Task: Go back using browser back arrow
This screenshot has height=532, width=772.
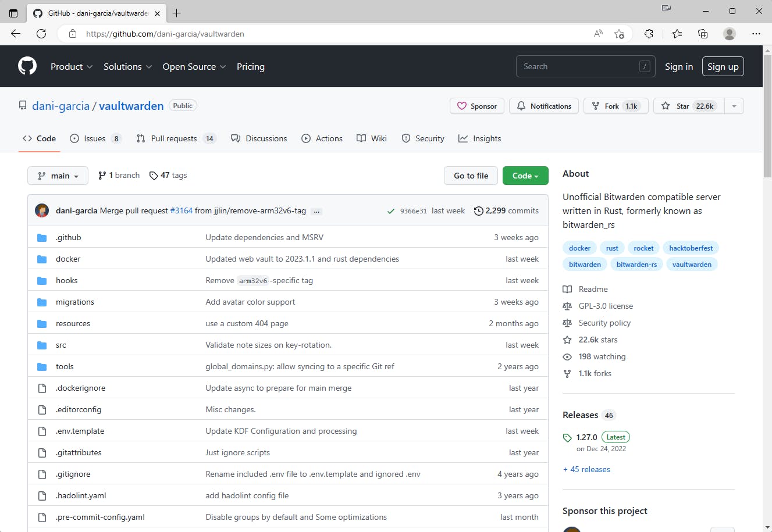Action: (x=16, y=34)
